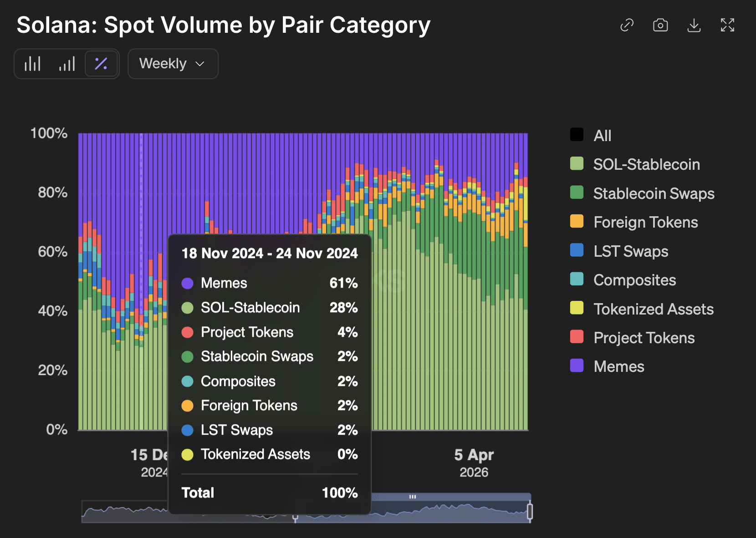The width and height of the screenshot is (756, 538).
Task: Select the percentage view mode
Action: [x=101, y=64]
